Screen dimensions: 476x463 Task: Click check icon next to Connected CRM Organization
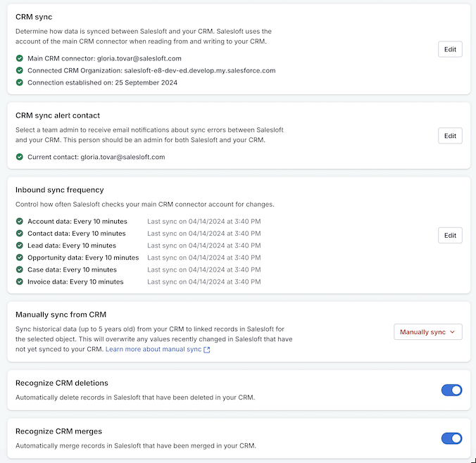[20, 71]
